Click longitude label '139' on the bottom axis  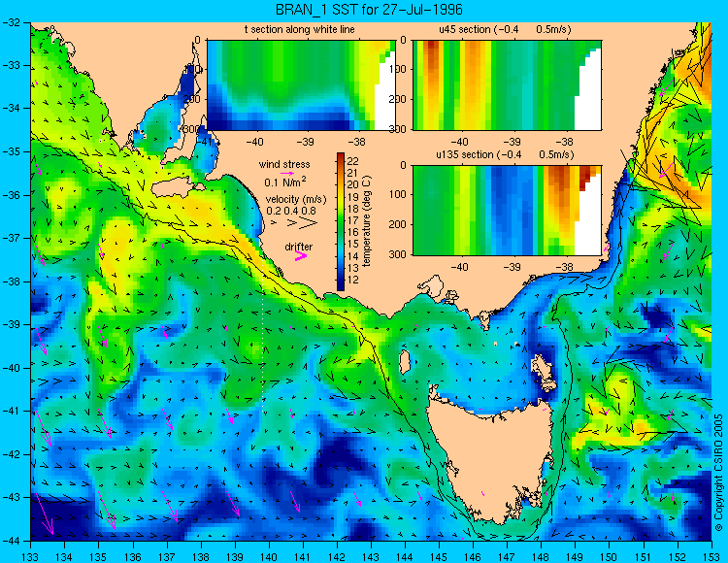[235, 556]
